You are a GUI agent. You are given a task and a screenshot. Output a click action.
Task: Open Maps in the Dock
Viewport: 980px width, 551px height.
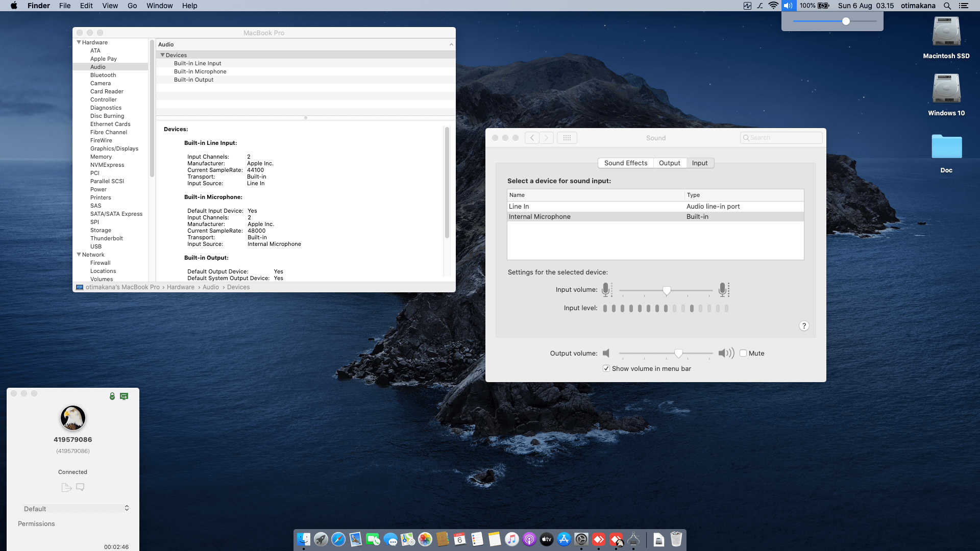coord(408,539)
